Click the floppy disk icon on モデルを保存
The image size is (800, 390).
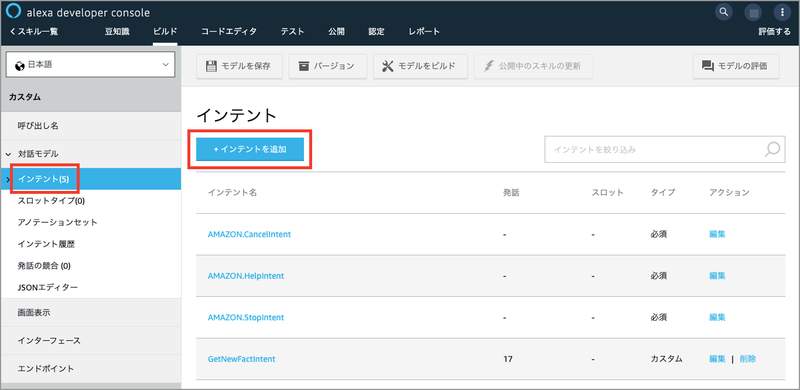[x=211, y=66]
